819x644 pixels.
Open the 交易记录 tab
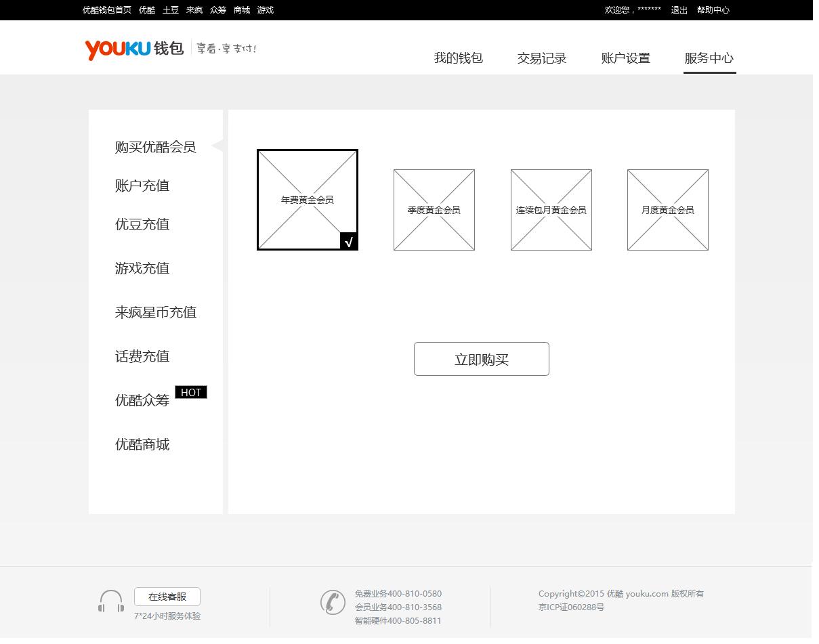[x=541, y=58]
